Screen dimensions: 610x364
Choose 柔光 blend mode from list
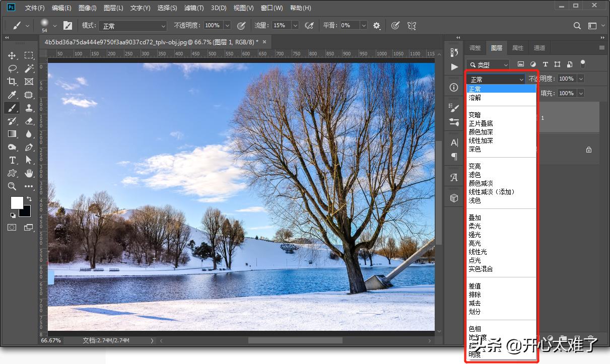475,226
